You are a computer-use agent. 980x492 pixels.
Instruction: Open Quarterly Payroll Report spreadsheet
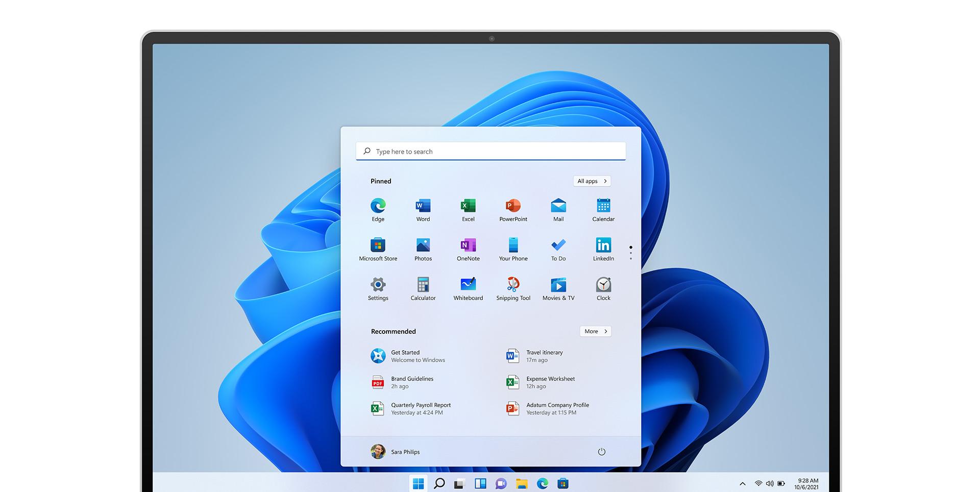(411, 409)
